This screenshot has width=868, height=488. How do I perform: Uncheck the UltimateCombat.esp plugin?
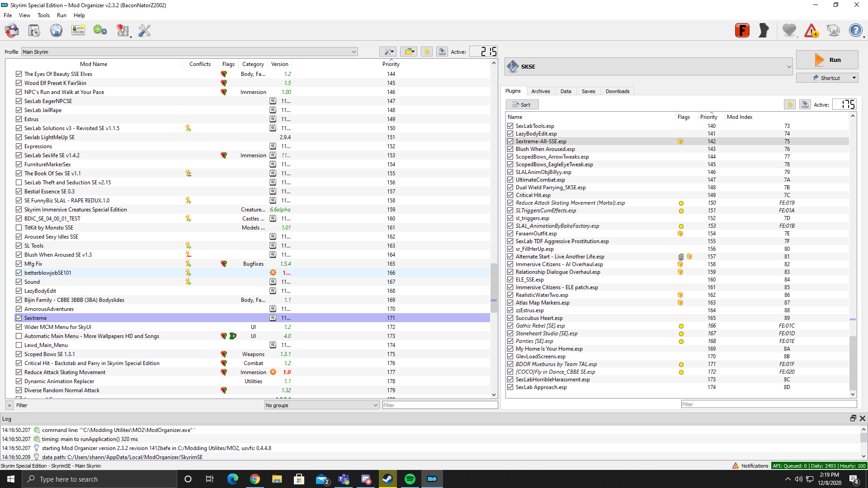pos(510,180)
